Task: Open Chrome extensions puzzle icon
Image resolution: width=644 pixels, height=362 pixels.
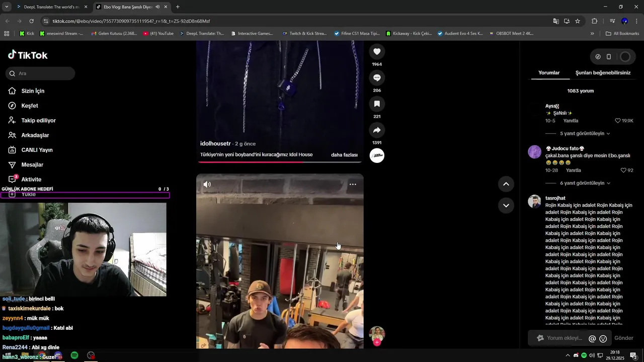Action: tap(595, 21)
